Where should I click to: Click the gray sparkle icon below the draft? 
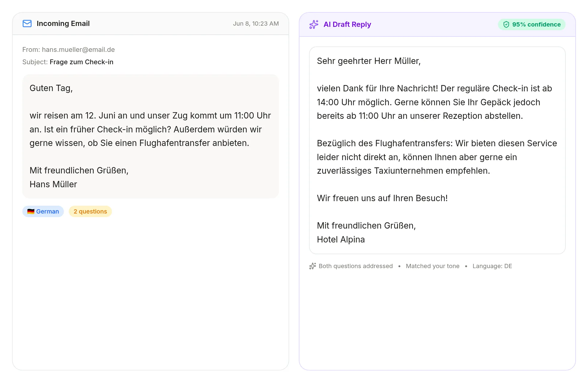(x=313, y=266)
